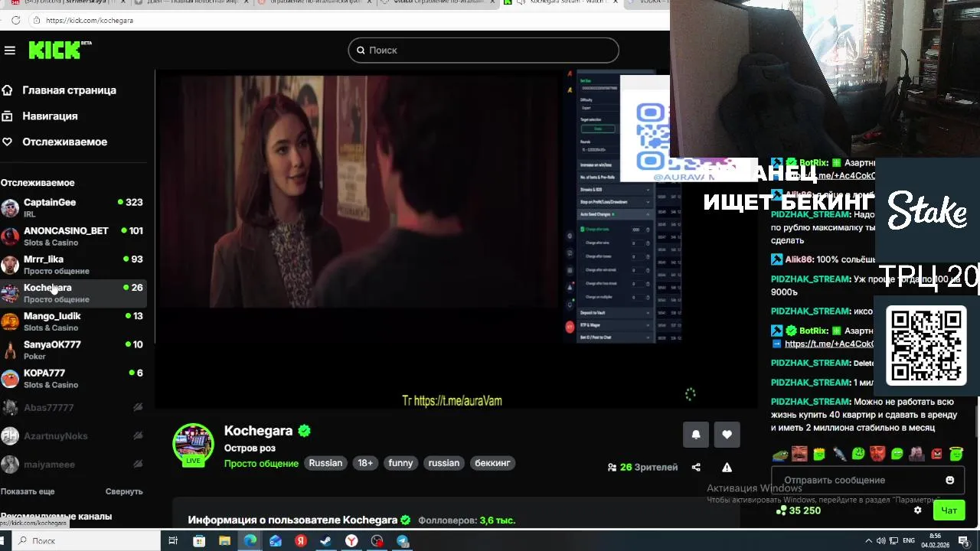
Task: Open Mango_ludik channel in sidebar
Action: pyautogui.click(x=73, y=321)
